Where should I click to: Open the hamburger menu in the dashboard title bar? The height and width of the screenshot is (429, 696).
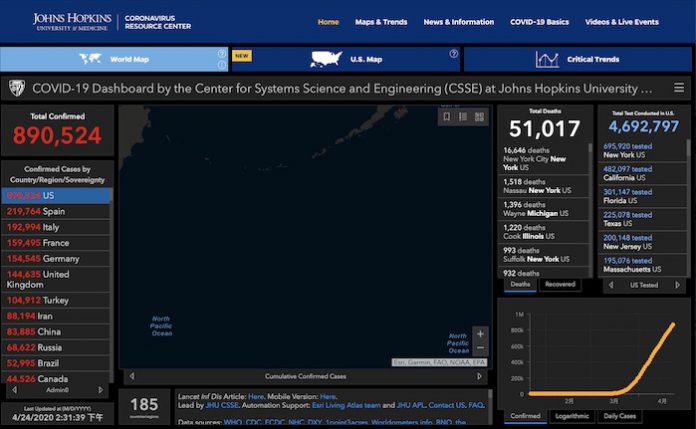point(679,88)
